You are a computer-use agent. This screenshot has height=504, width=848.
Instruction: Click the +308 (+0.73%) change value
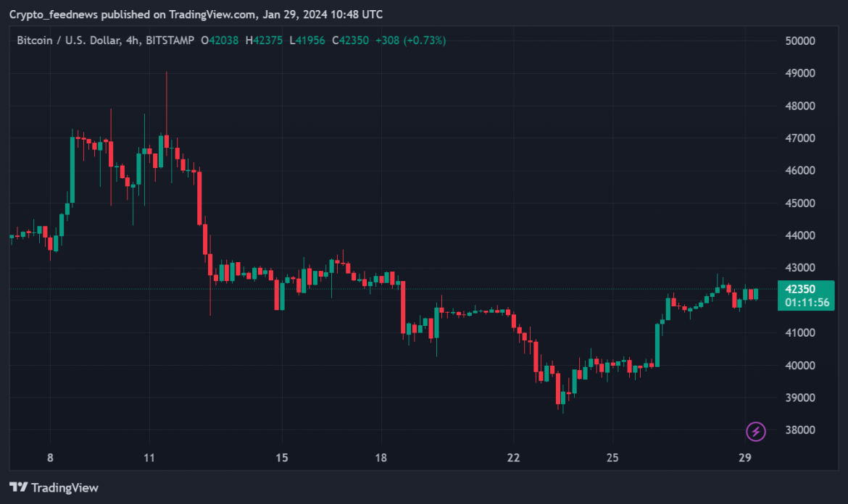(x=410, y=41)
